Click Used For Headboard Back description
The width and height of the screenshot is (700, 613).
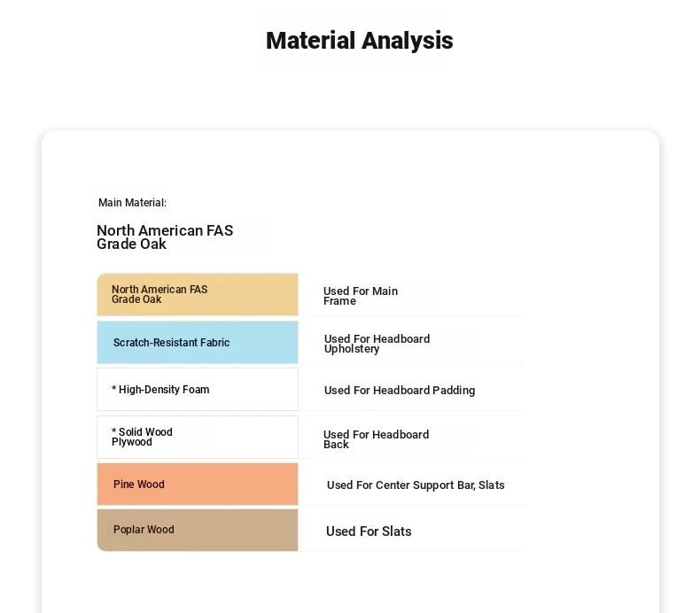pos(376,439)
